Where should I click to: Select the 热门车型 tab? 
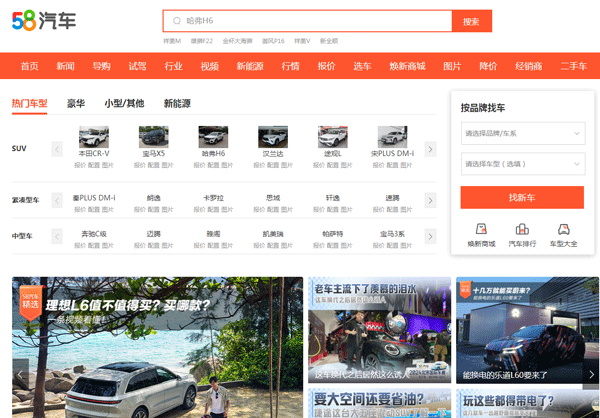click(29, 103)
